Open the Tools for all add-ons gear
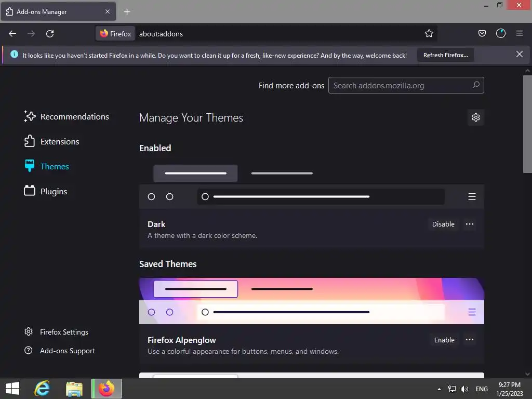 [476, 117]
